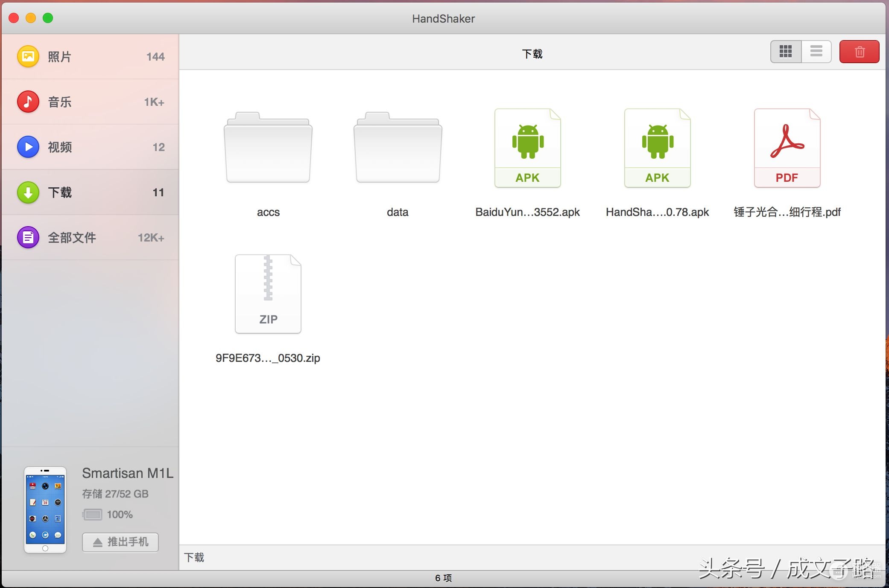Select the 音乐 sidebar entry label
Screen dimensions: 889x588
[x=60, y=102]
